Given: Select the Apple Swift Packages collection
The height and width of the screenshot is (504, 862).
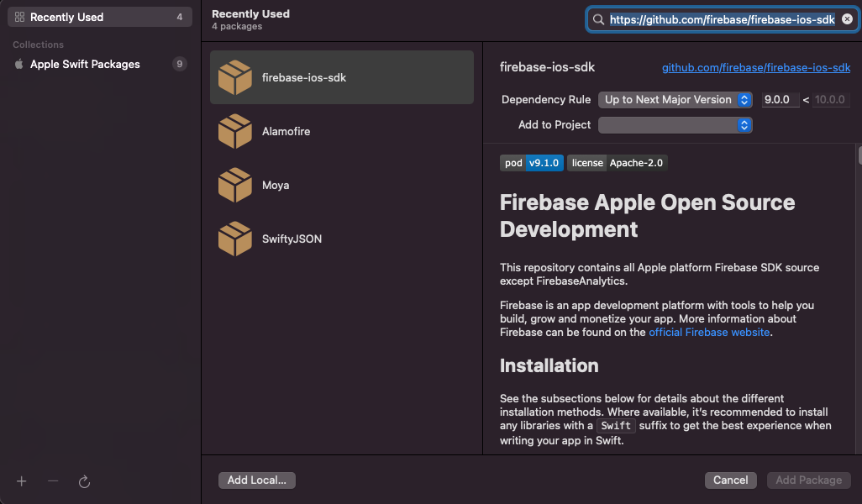Looking at the screenshot, I should (100, 65).
